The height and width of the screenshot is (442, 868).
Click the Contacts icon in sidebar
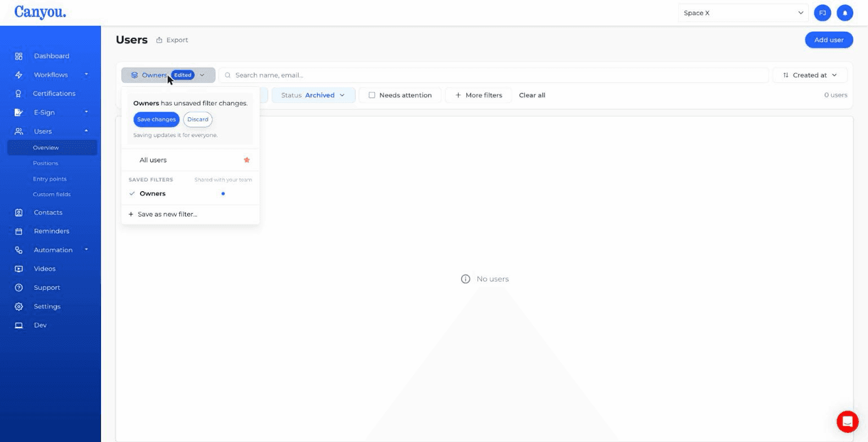(x=19, y=213)
